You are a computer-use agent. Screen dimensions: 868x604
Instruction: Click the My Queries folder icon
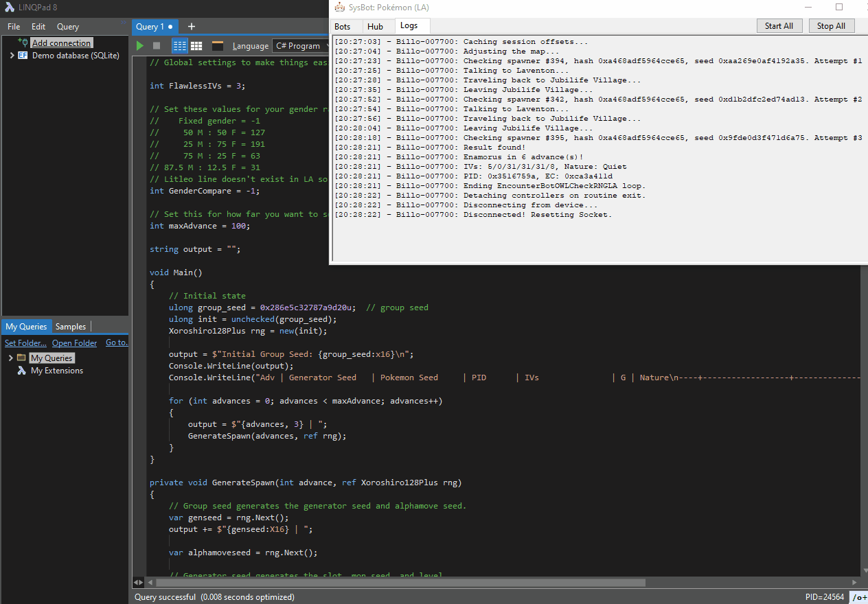(21, 358)
